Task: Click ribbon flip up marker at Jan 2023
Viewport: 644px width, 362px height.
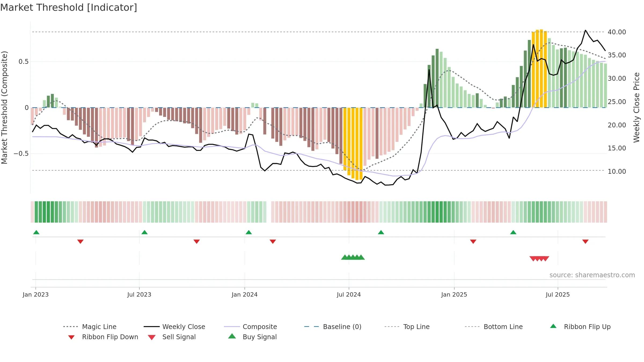Action: point(36,232)
